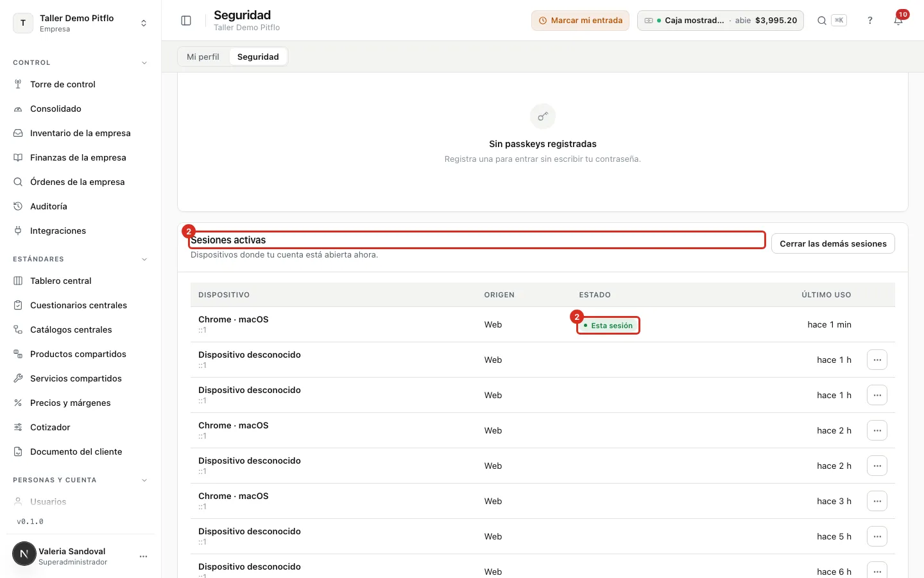Switch to the Mi perfil tab
The image size is (924, 578).
pyautogui.click(x=203, y=57)
